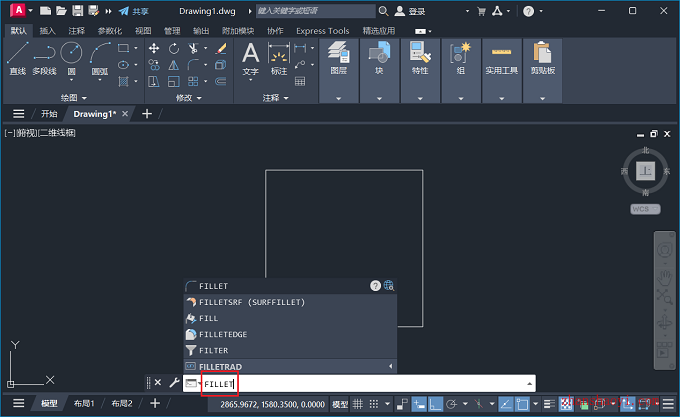
Task: Toggle object snap tracking in status bar
Action: click(506, 404)
